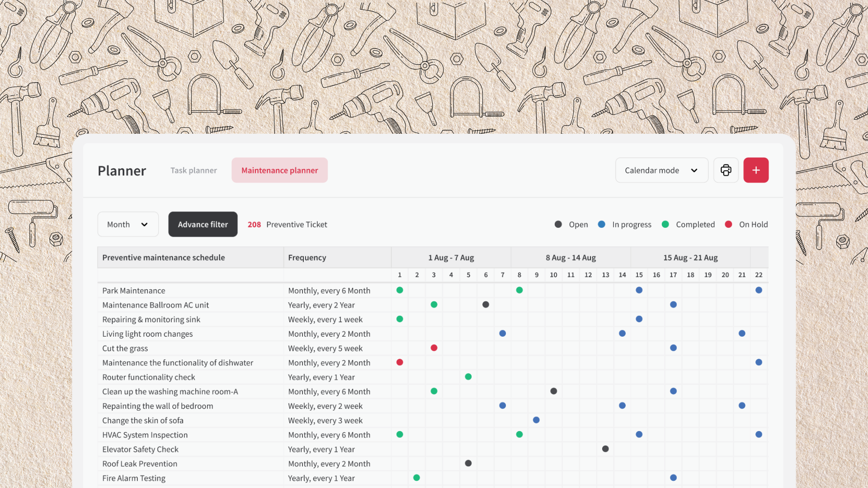Open Living light room ticket on day 21
The height and width of the screenshot is (488, 868).
click(742, 333)
